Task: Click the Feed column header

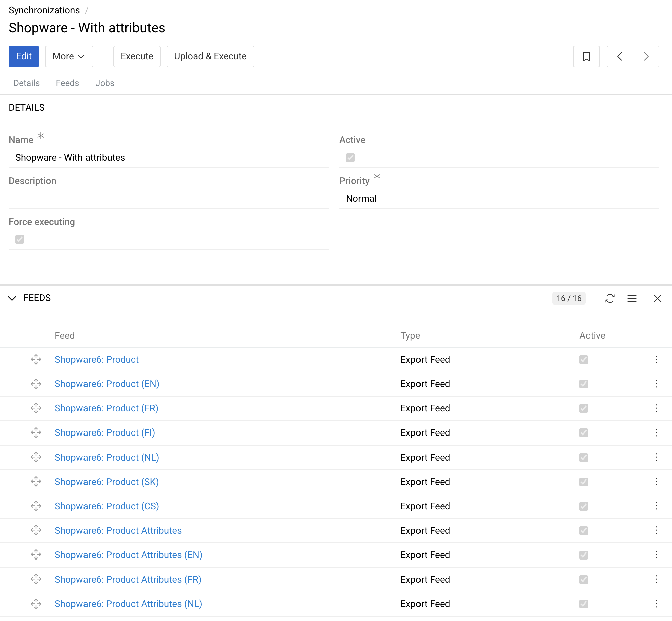Action: 65,335
